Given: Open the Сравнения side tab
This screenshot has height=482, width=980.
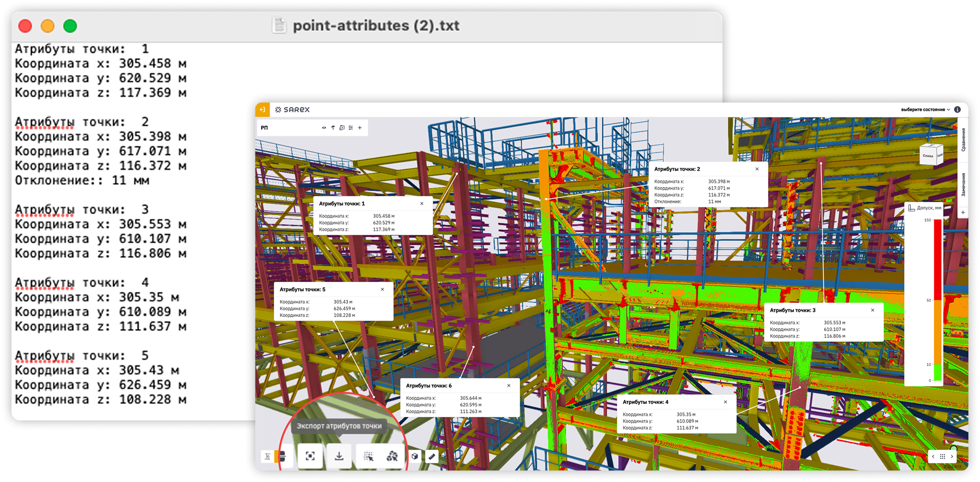Looking at the screenshot, I should [963, 140].
